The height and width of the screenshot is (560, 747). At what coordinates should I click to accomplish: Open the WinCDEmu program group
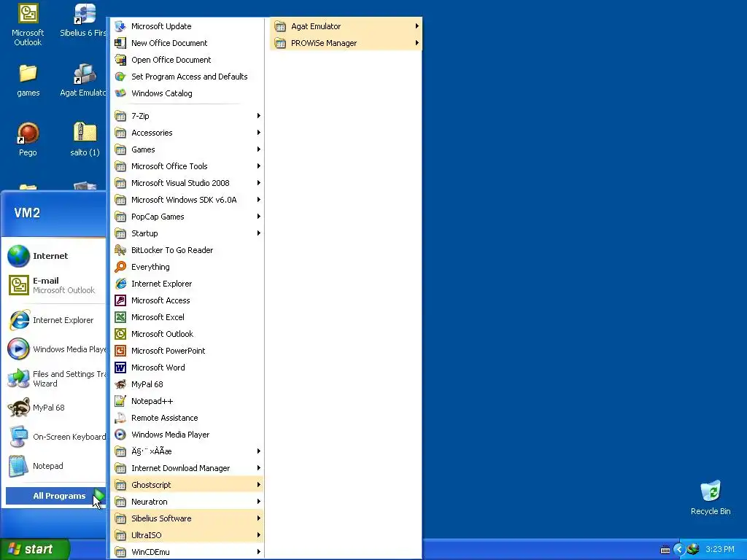[187, 552]
